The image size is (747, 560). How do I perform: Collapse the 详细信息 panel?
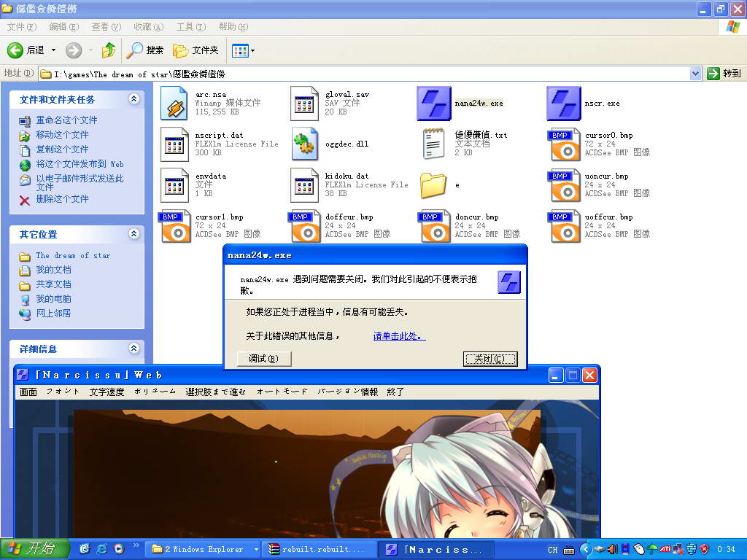tap(134, 349)
